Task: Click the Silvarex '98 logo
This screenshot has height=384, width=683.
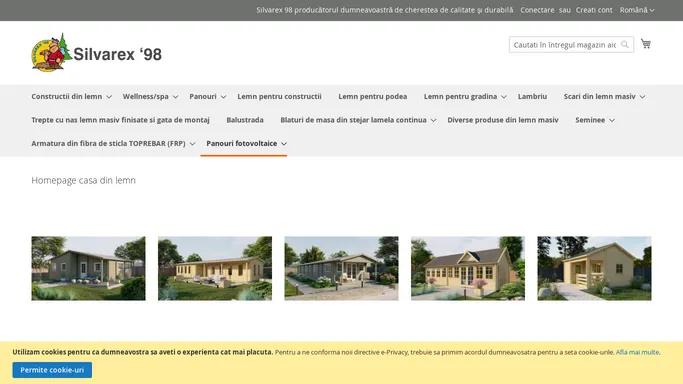Action: [96, 53]
